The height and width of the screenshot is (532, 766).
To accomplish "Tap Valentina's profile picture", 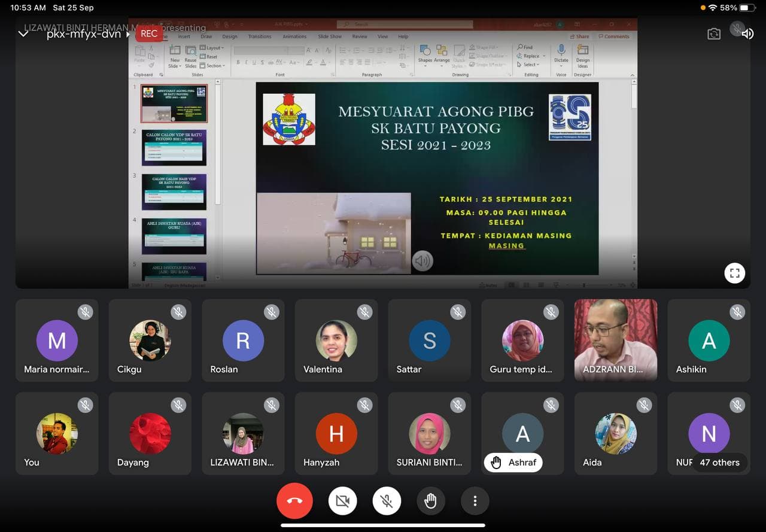I will pyautogui.click(x=336, y=341).
